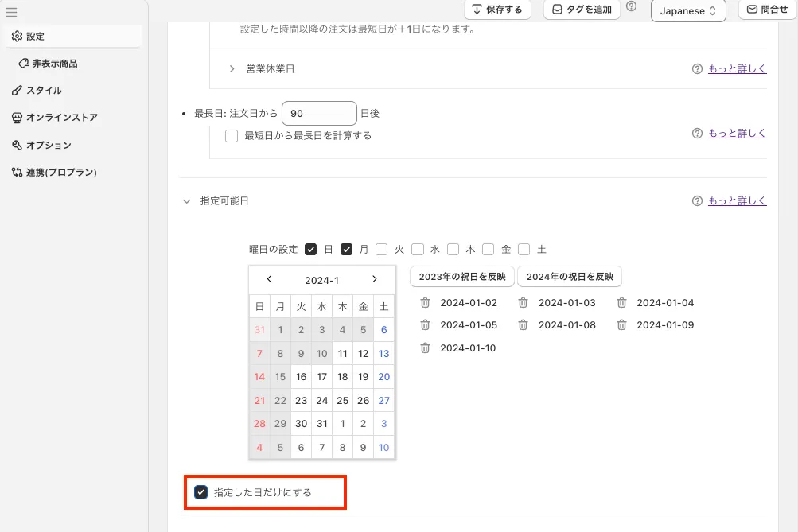Collapse the 指定可能日 section
Viewport: 798px width, 532px height.
click(187, 201)
